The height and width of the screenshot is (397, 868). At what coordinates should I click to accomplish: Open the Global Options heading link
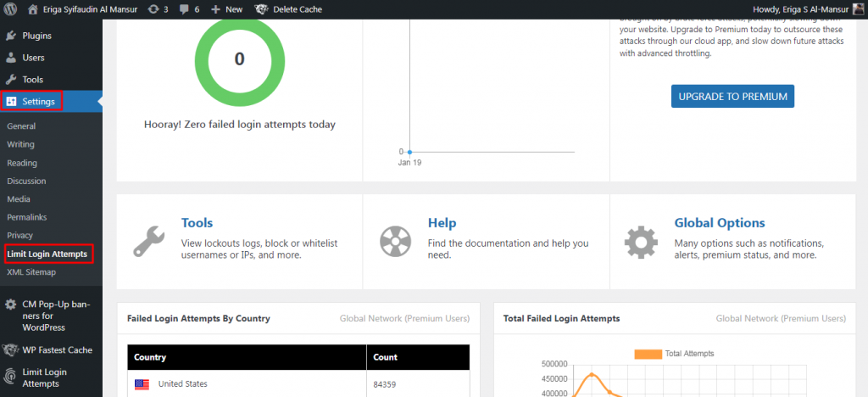tap(720, 223)
